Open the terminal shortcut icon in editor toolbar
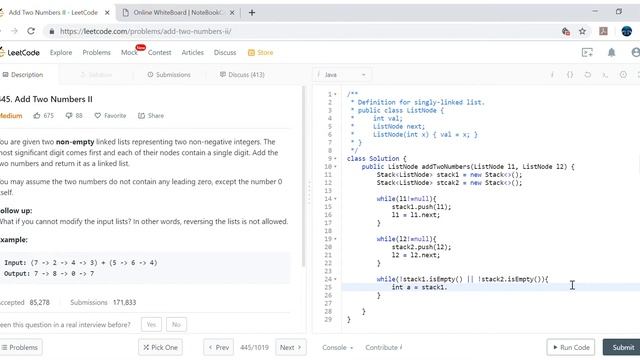 [605, 75]
